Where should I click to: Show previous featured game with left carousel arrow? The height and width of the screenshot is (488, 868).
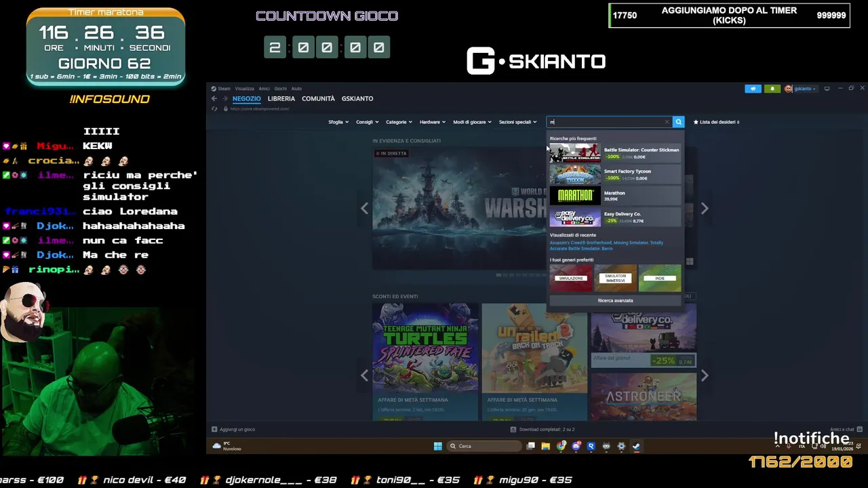[365, 209]
